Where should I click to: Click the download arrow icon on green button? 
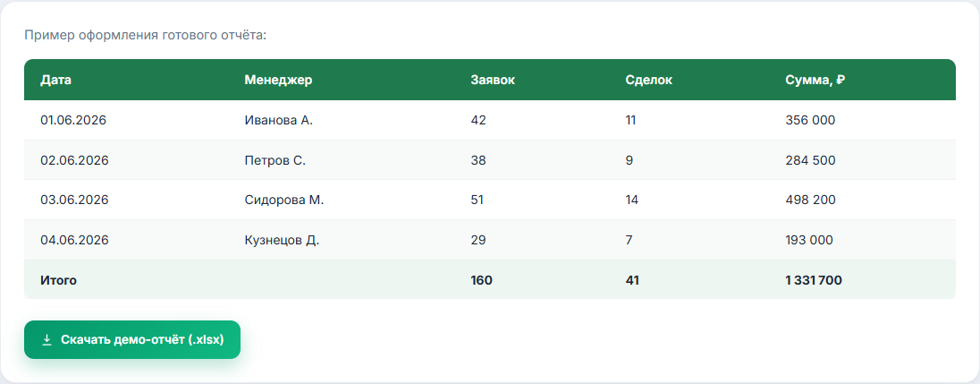(46, 339)
